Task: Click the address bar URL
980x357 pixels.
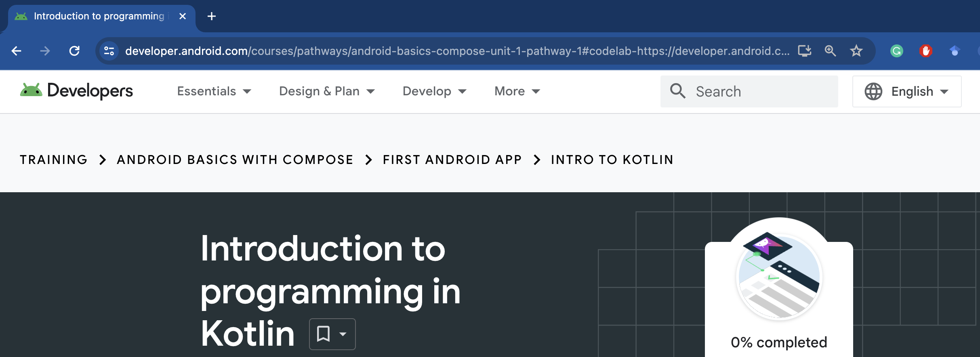Action: pyautogui.click(x=457, y=51)
